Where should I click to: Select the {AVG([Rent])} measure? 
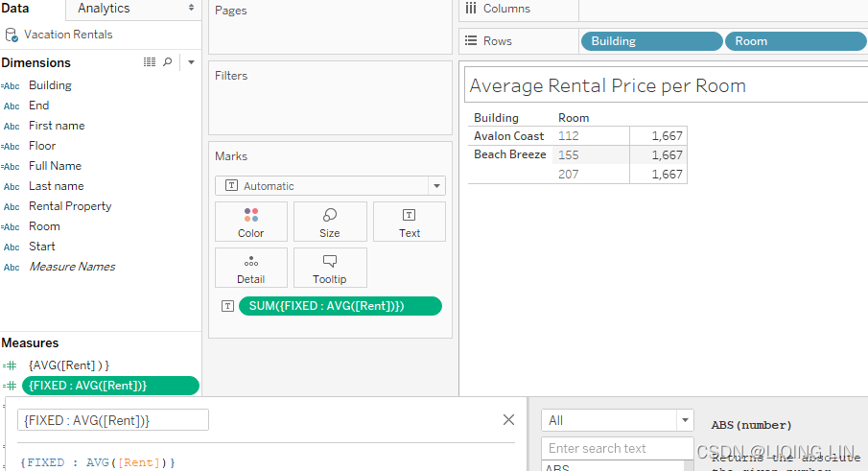tap(69, 365)
